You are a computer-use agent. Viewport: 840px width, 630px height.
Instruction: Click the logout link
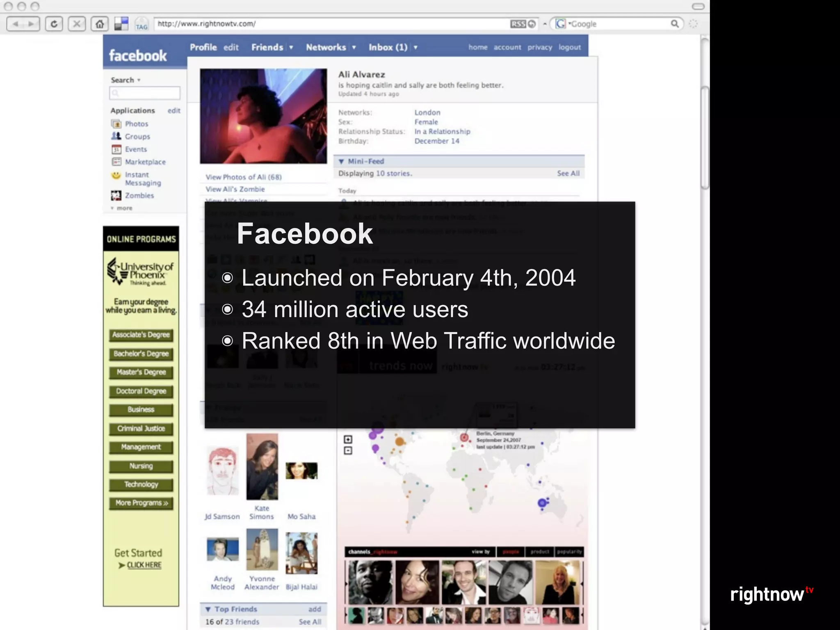tap(570, 47)
